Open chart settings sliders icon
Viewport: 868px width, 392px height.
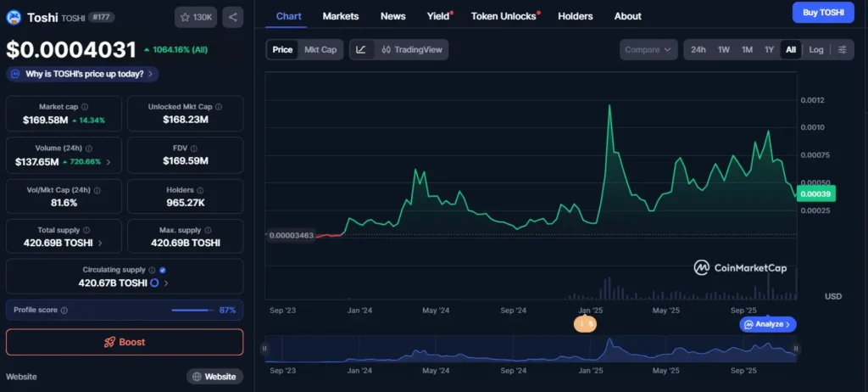pyautogui.click(x=842, y=50)
